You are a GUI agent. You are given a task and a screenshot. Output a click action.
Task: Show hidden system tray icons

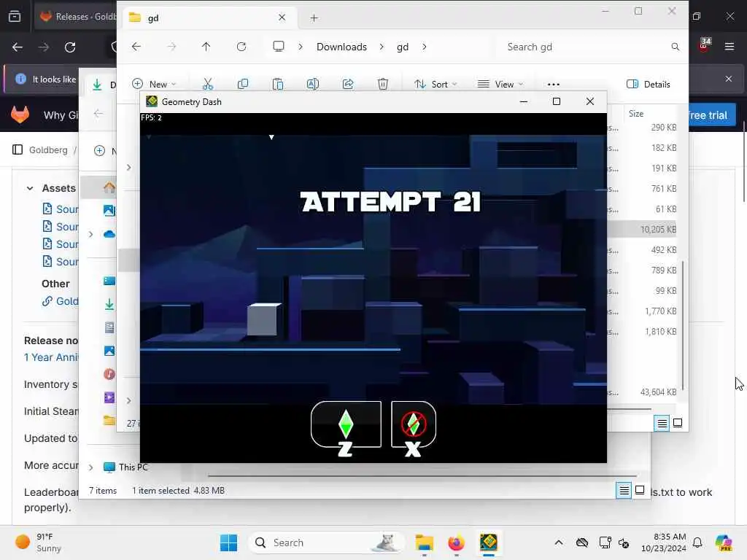pos(559,542)
